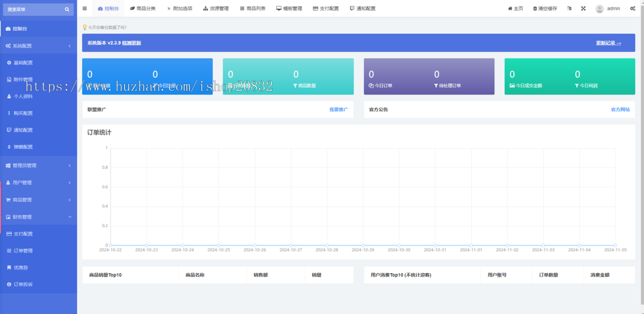
Task: Click the 搜索菜单 search field
Action: (x=32, y=9)
